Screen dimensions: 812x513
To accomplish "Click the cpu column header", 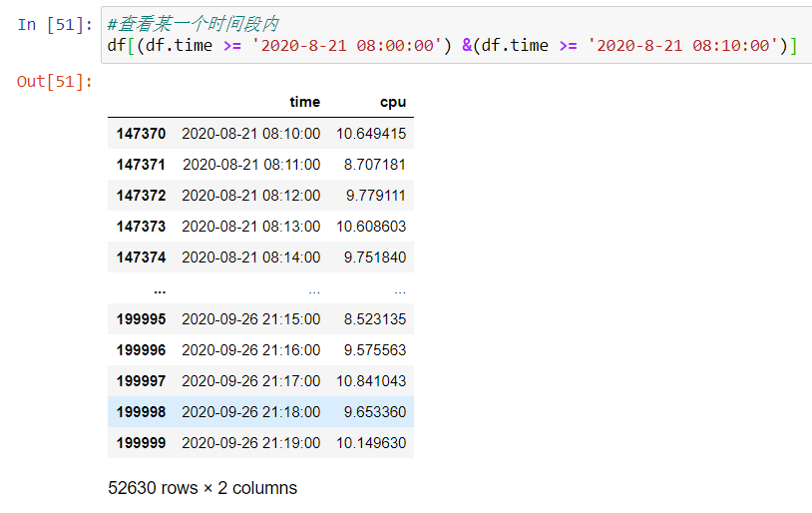I will 393,102.
